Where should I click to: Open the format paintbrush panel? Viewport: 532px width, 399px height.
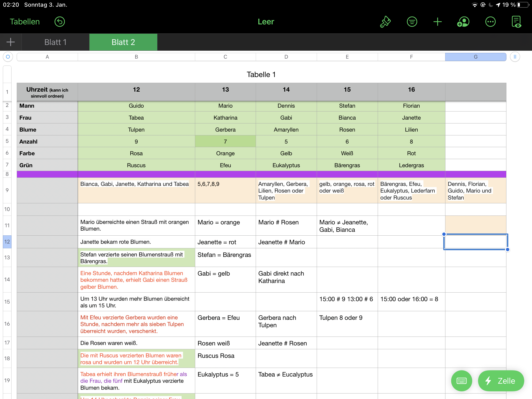[x=385, y=22]
